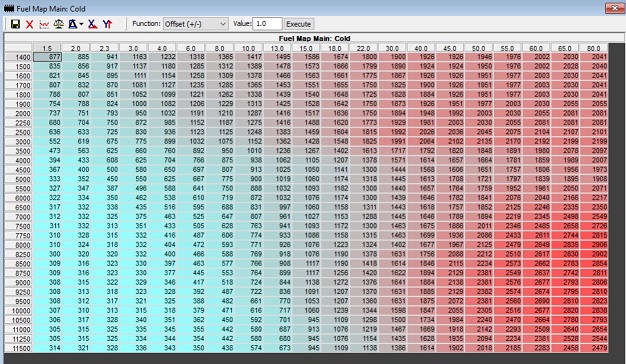The width and height of the screenshot is (626, 364).
Task: Open the Function dropdown showing Offset (+/-)
Action: click(x=196, y=24)
